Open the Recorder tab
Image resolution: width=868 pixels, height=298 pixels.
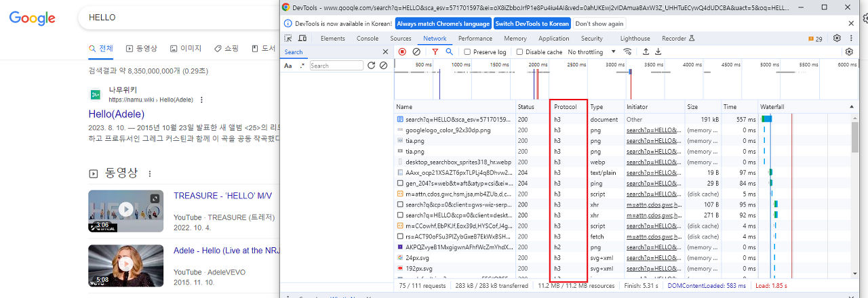click(x=678, y=39)
